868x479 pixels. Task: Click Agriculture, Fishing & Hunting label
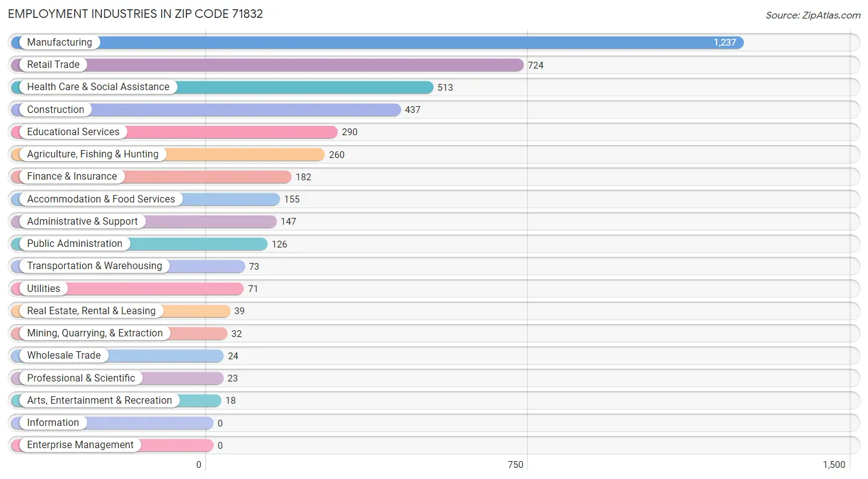pyautogui.click(x=93, y=154)
